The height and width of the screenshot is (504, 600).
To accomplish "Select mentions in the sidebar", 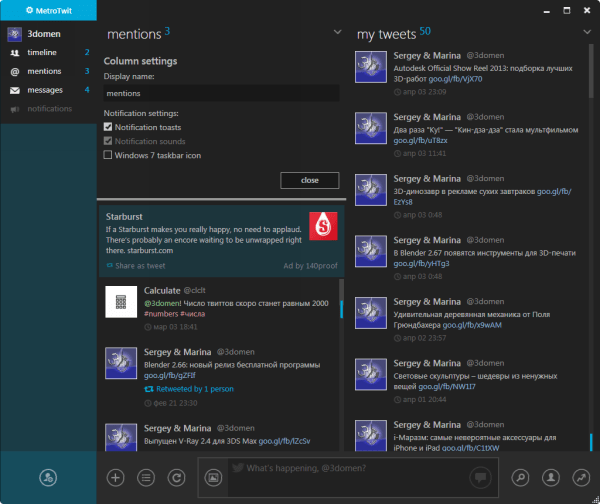I will pos(48,71).
